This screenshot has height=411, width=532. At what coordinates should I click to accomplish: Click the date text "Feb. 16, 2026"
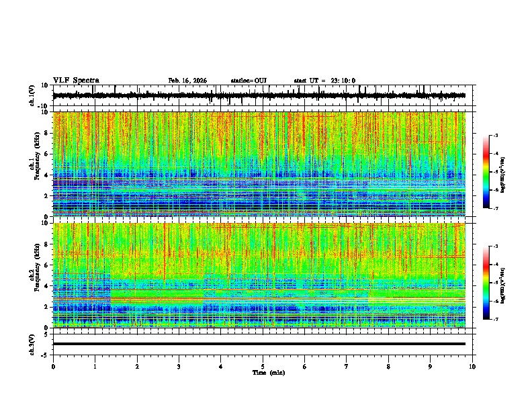tap(187, 81)
